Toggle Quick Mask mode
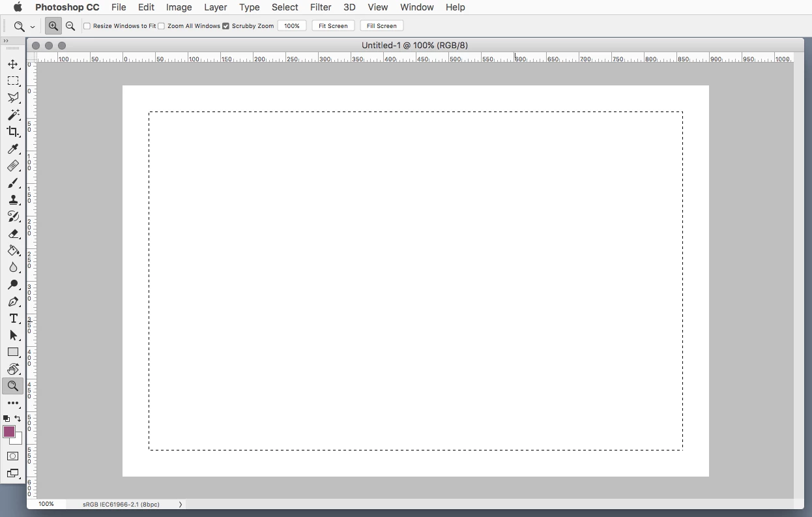This screenshot has width=812, height=517. pyautogui.click(x=12, y=456)
